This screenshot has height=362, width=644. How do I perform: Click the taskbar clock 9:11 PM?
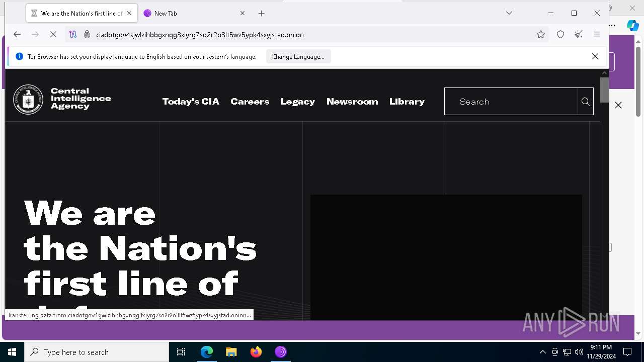601,347
